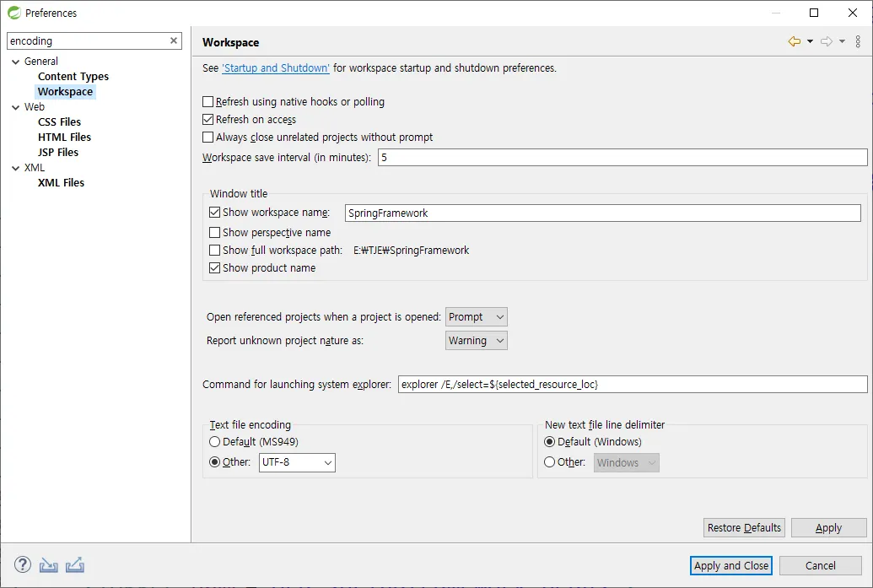Click the export preferences icon

coord(74,565)
